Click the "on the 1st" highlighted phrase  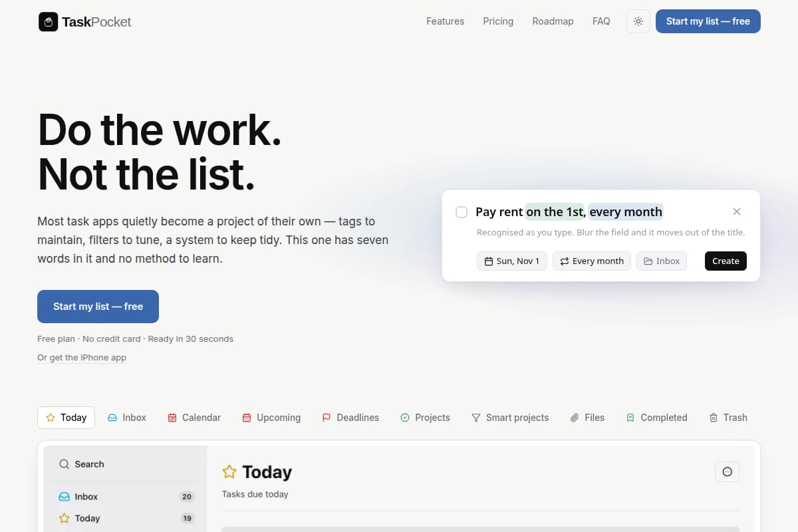pos(555,212)
